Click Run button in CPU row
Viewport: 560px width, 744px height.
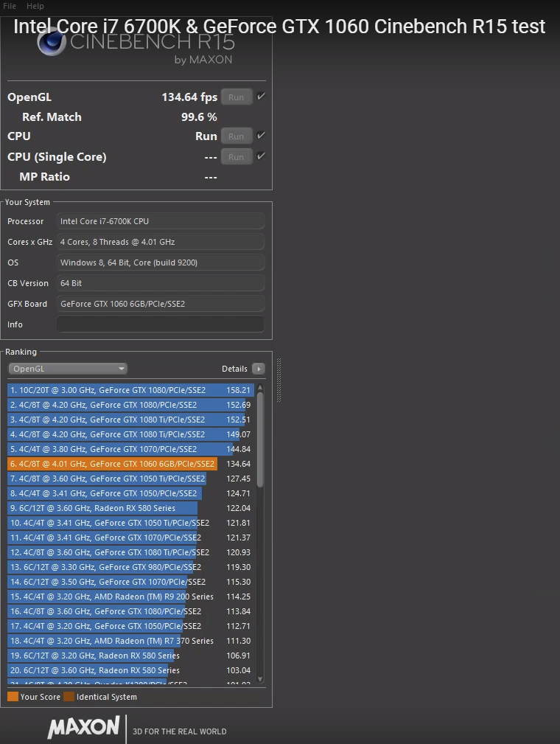(x=236, y=136)
